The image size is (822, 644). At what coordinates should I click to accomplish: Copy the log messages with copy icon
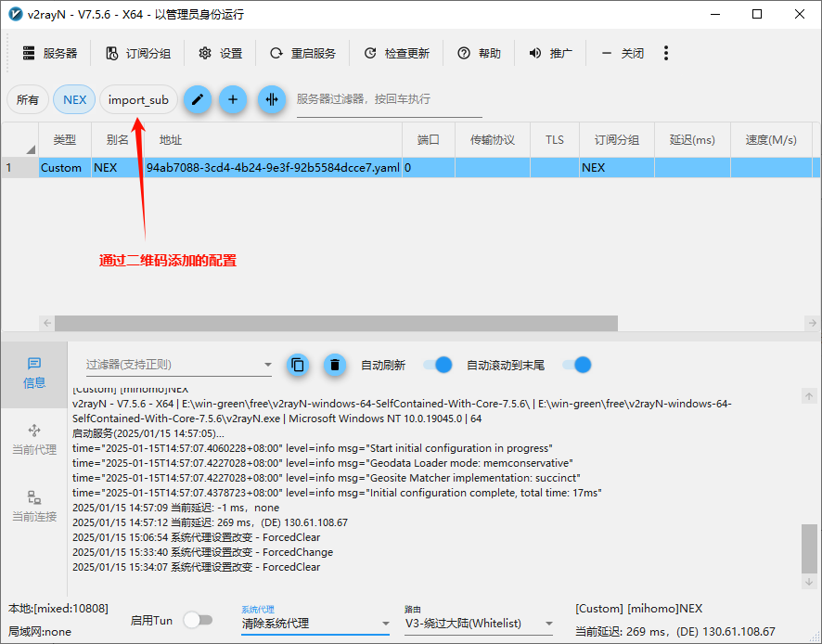click(x=298, y=365)
